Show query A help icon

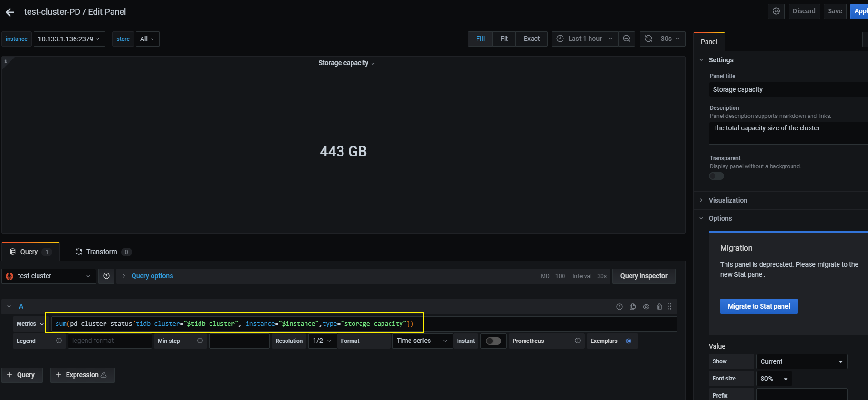pyautogui.click(x=620, y=307)
